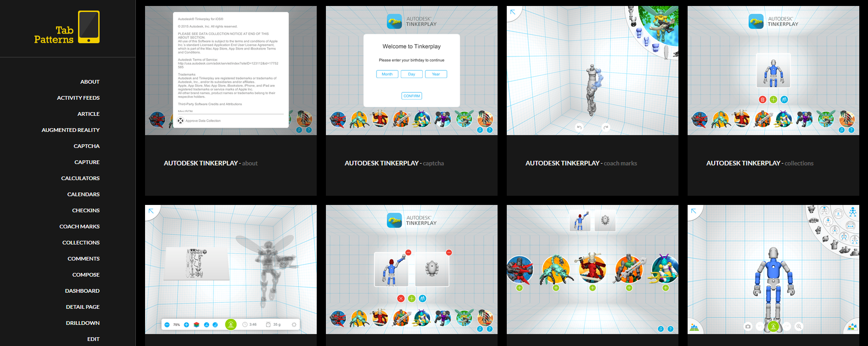Click green plus icon in collections screenshot
868x346 pixels.
click(773, 99)
